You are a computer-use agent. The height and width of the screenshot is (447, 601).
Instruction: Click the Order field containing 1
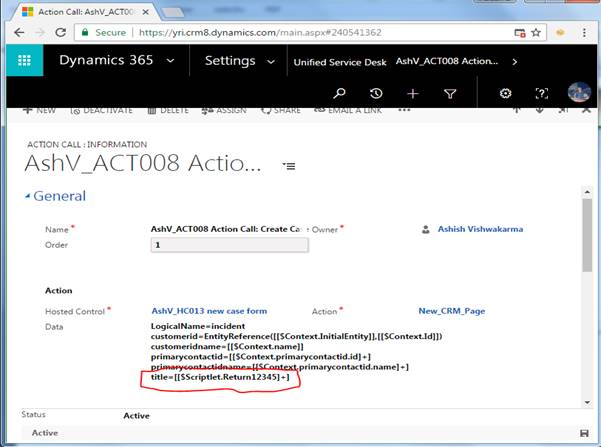tap(230, 245)
